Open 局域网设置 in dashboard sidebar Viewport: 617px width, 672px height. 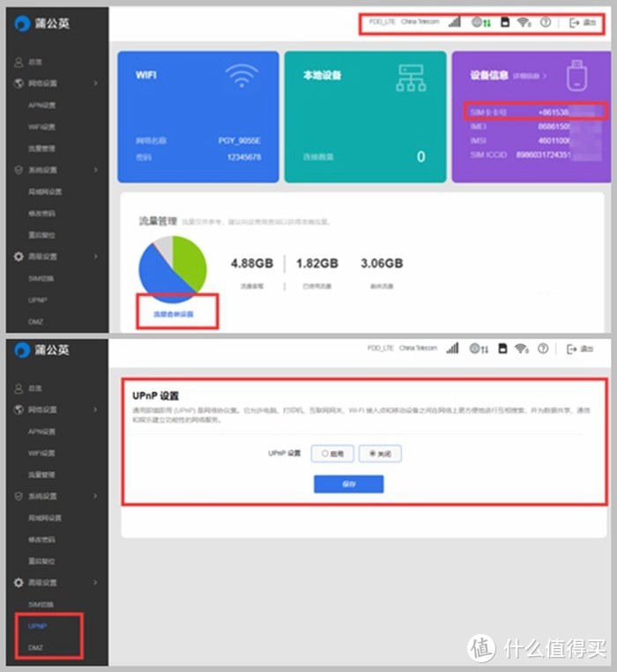(x=45, y=192)
